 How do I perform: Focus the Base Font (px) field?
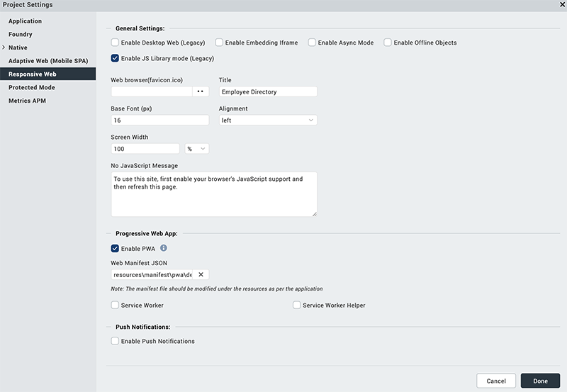(x=159, y=121)
